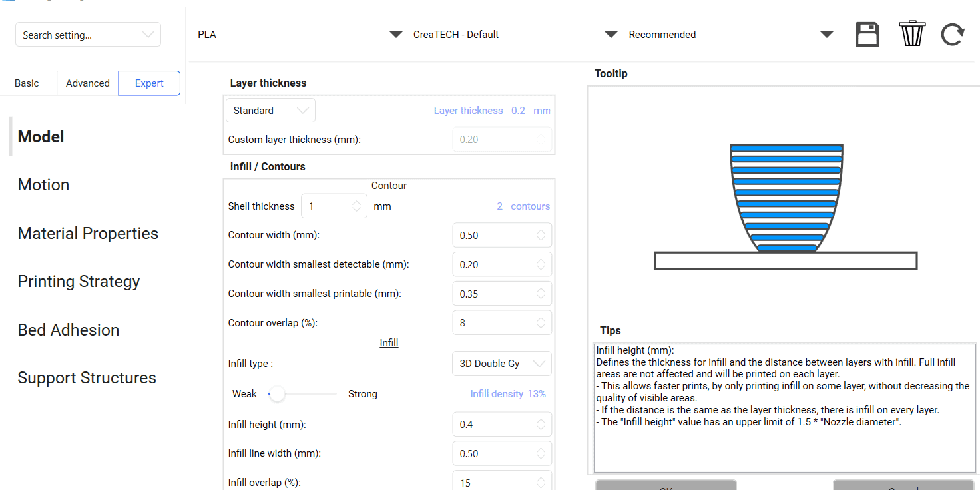This screenshot has height=490, width=980.
Task: Click the Infill height value field
Action: (493, 425)
